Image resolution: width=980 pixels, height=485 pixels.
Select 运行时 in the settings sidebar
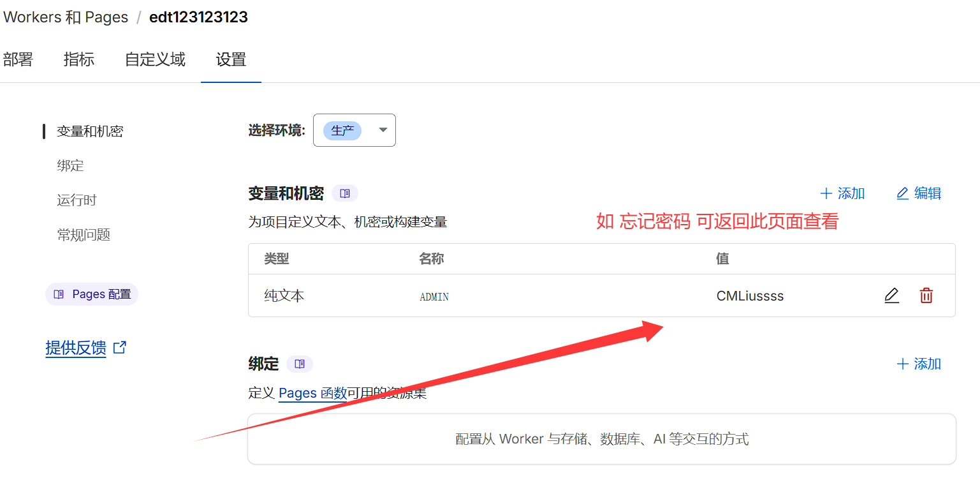[77, 200]
